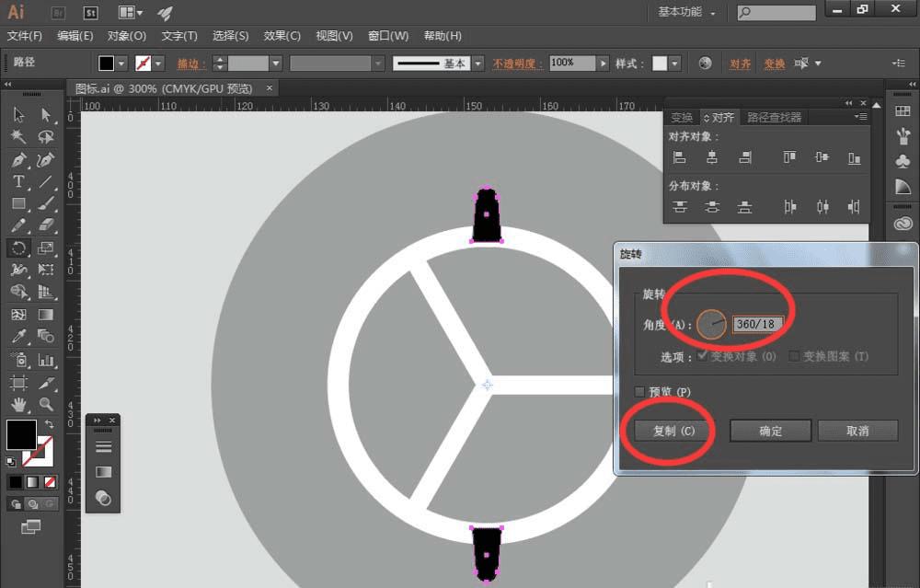Activate the Scale tool

46,248
